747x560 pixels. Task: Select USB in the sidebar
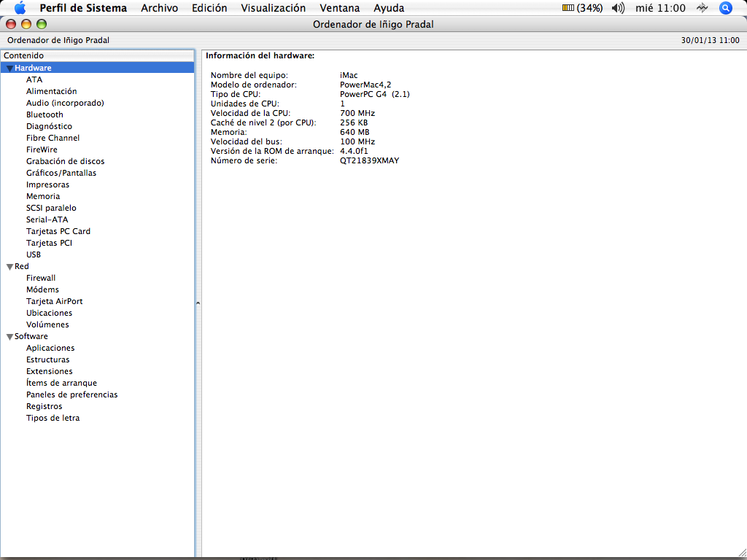tap(34, 254)
